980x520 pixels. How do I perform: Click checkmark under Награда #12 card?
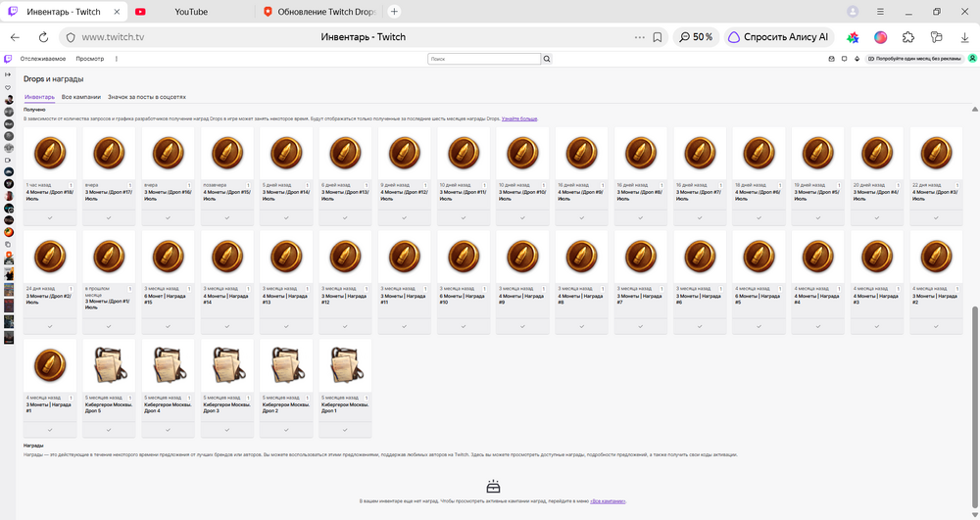click(x=346, y=326)
